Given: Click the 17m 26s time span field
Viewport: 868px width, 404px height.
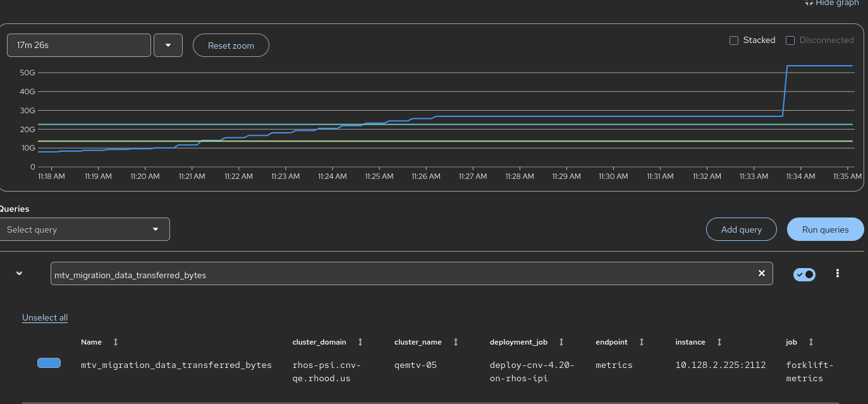Looking at the screenshot, I should (79, 46).
